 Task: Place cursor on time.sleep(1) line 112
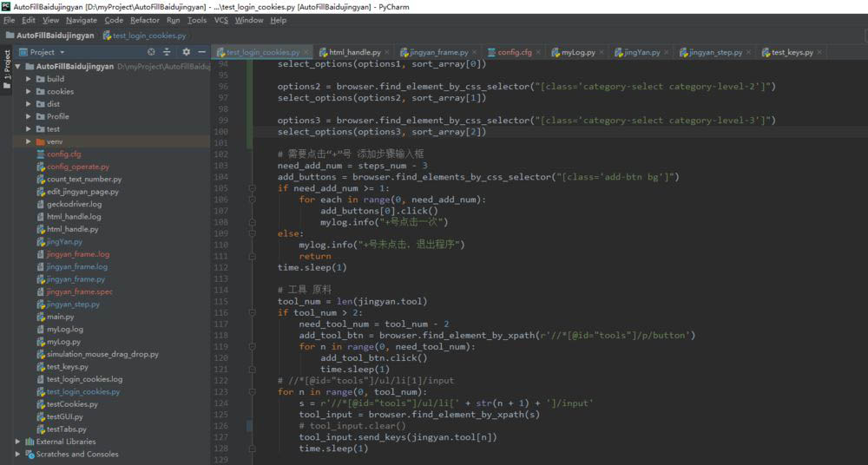(x=312, y=267)
